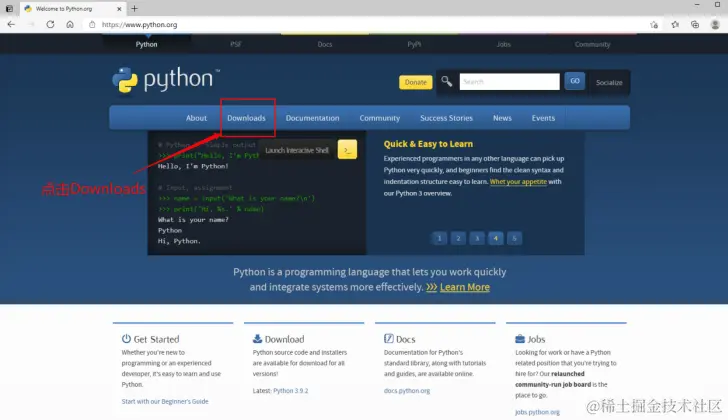Click the Download arrow icon
Image resolution: width=728 pixels, height=420 pixels.
(257, 339)
